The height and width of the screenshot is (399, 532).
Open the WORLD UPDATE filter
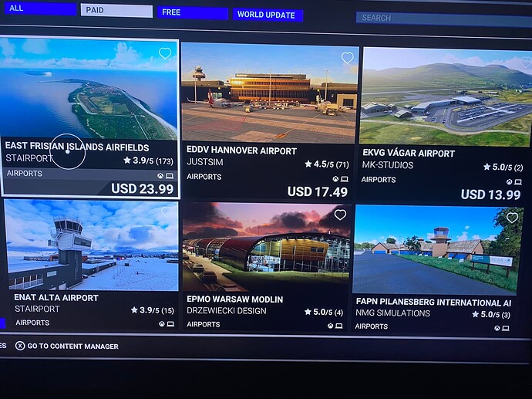[268, 15]
